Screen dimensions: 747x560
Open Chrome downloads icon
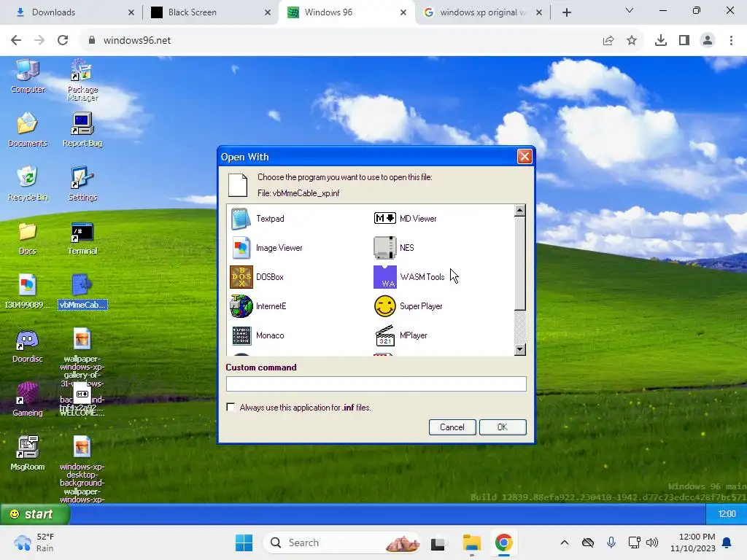tap(661, 41)
